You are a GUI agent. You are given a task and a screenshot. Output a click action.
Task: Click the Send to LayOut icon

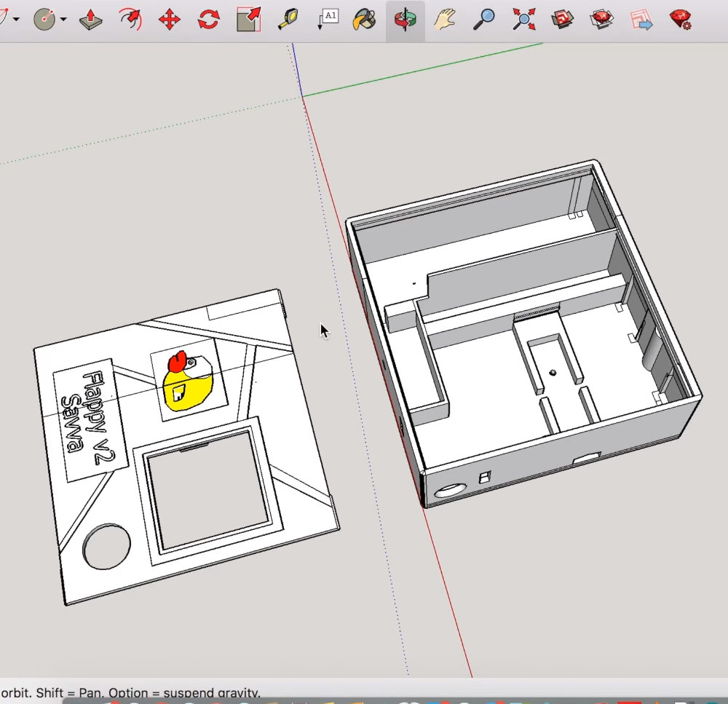tap(641, 20)
